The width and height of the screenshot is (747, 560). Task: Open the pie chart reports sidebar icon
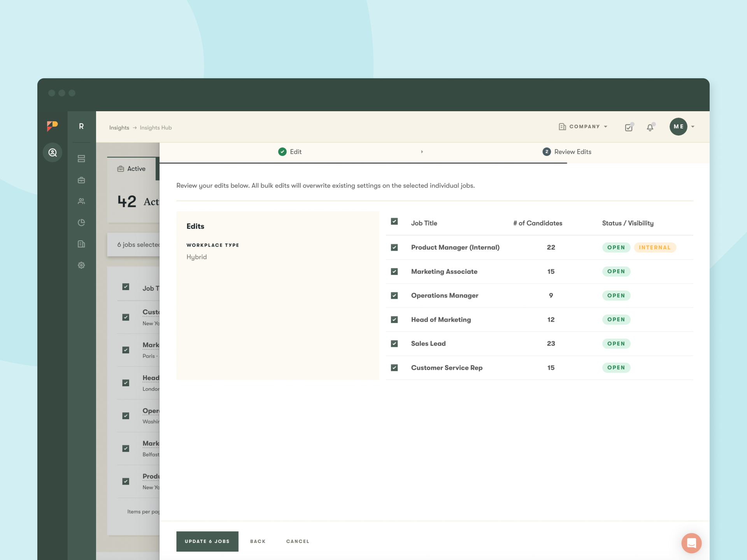pyautogui.click(x=81, y=222)
